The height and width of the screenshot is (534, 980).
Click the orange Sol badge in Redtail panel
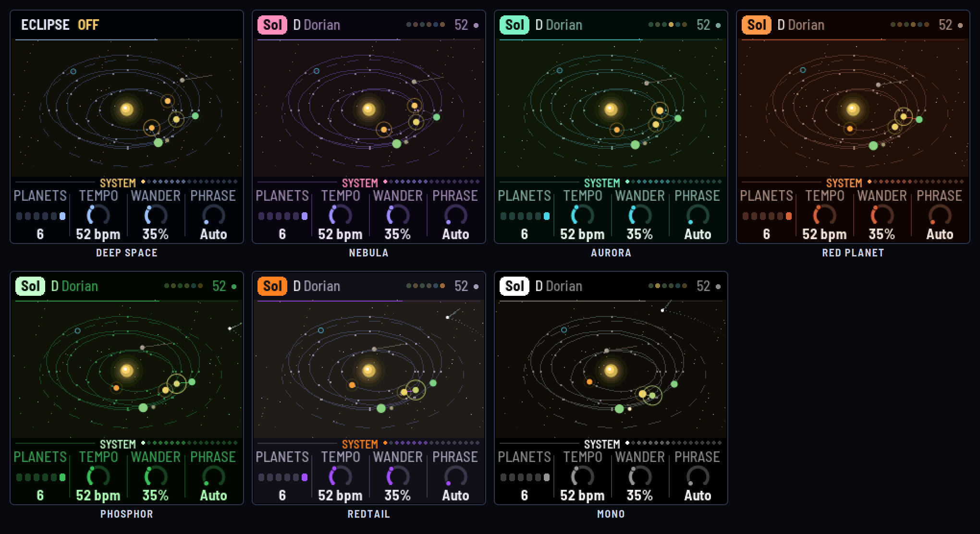click(272, 286)
